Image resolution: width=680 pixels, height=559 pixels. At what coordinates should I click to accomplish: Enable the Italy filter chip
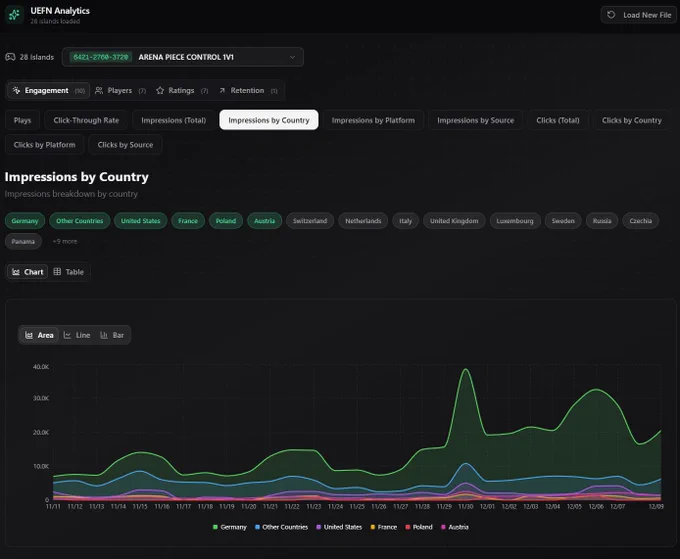point(405,221)
